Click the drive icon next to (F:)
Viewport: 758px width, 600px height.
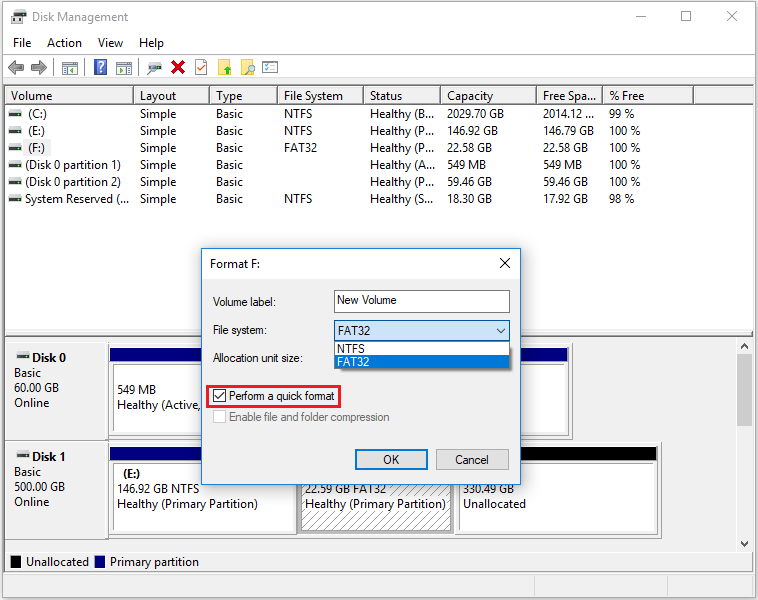[x=15, y=148]
